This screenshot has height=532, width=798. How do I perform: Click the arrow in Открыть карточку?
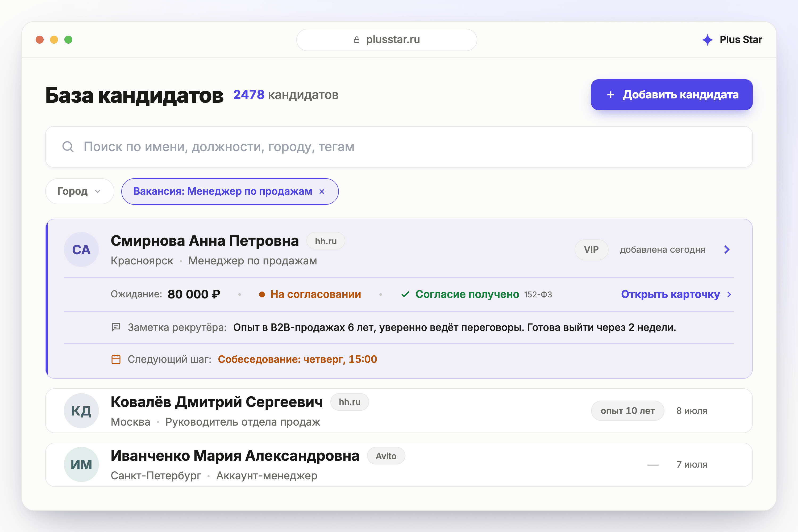pyautogui.click(x=729, y=294)
